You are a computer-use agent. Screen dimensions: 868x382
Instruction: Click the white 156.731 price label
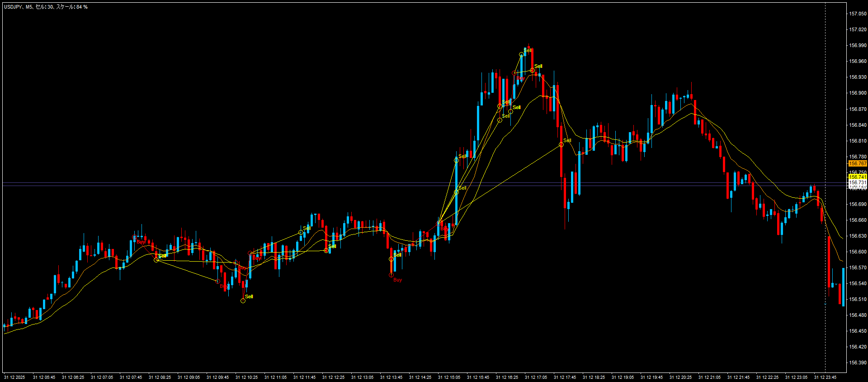[858, 183]
